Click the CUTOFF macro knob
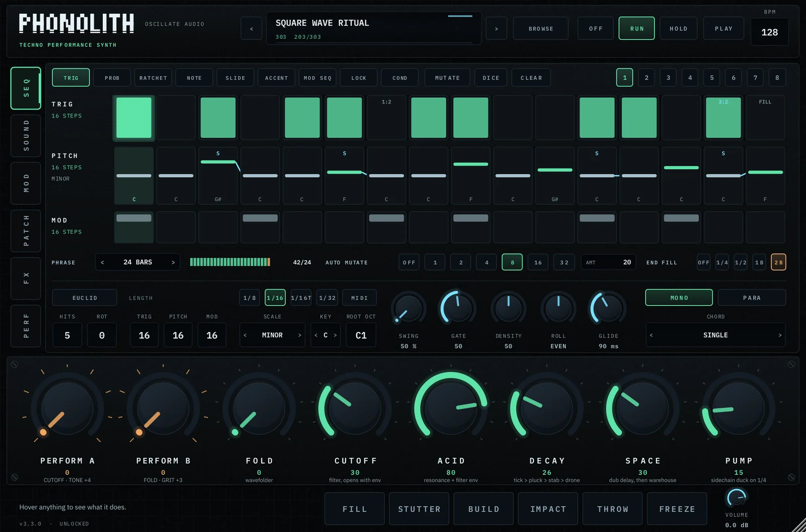The height and width of the screenshot is (532, 806). (x=354, y=408)
